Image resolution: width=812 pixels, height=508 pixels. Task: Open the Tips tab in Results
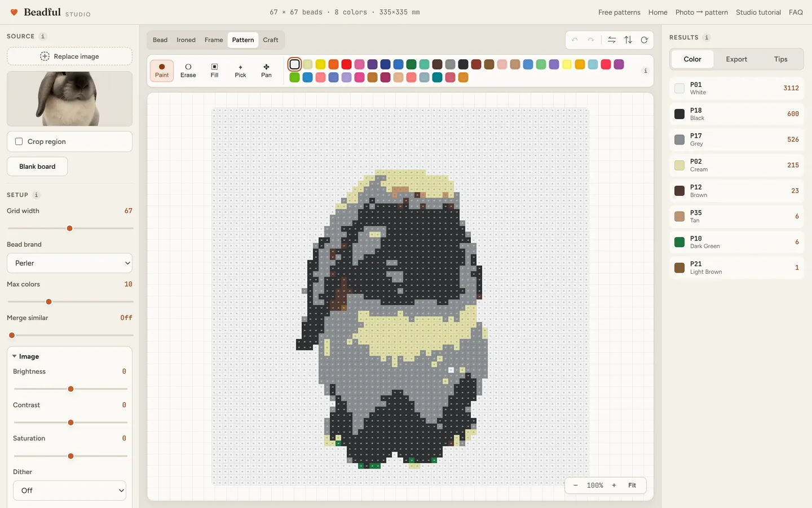pyautogui.click(x=780, y=59)
